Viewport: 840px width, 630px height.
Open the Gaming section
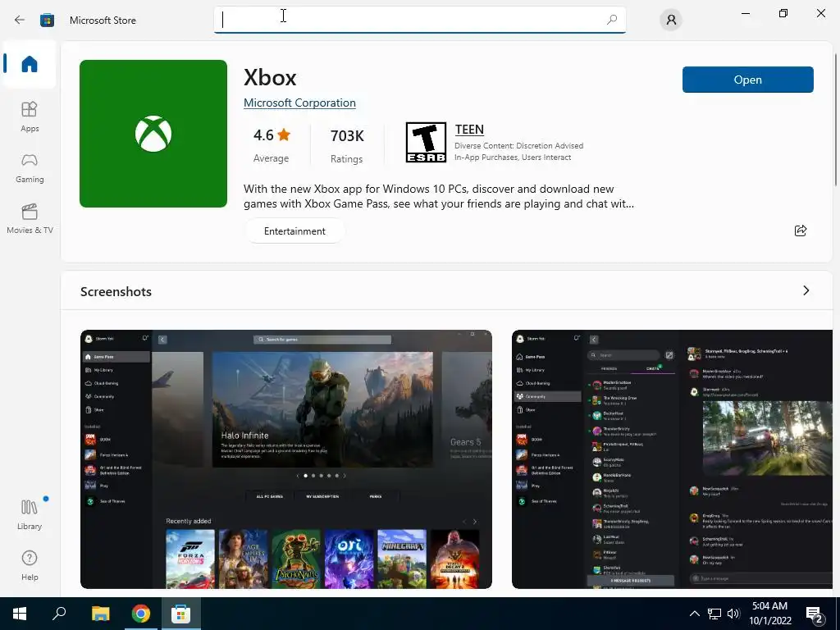(30, 167)
